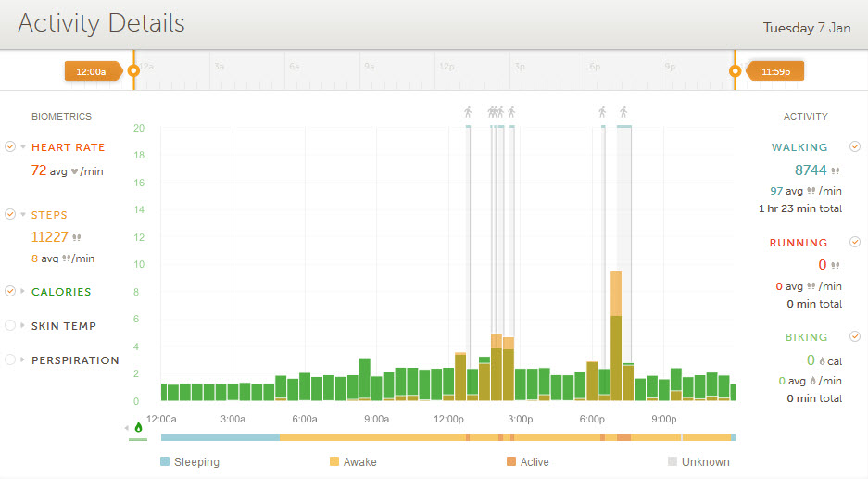The width and height of the screenshot is (868, 479).
Task: Expand the Perspiration disclosure triangle
Action: [23, 360]
